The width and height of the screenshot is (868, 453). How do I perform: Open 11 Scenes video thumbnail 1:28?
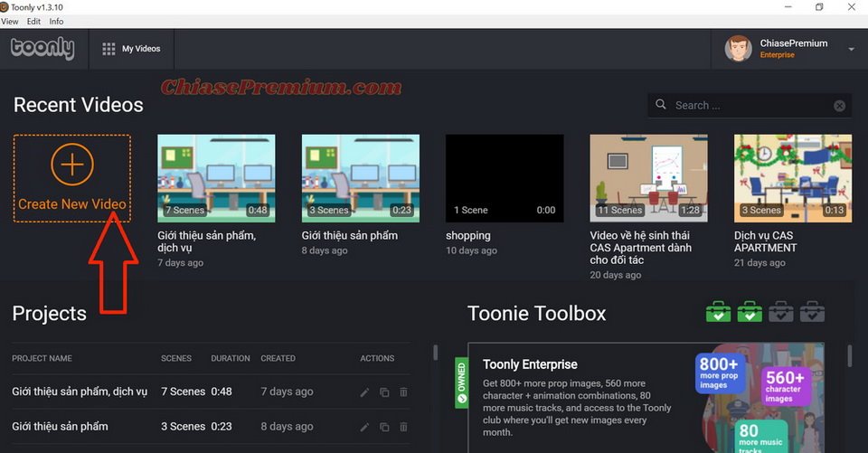click(x=649, y=178)
